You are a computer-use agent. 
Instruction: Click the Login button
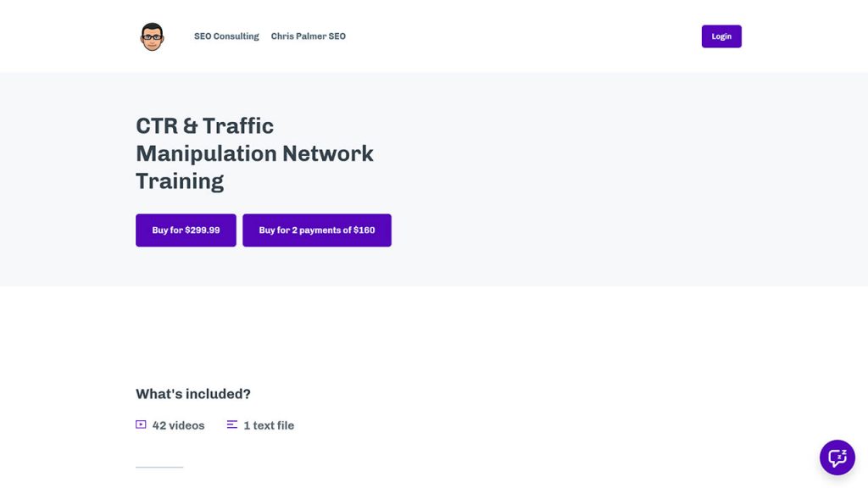pyautogui.click(x=721, y=36)
